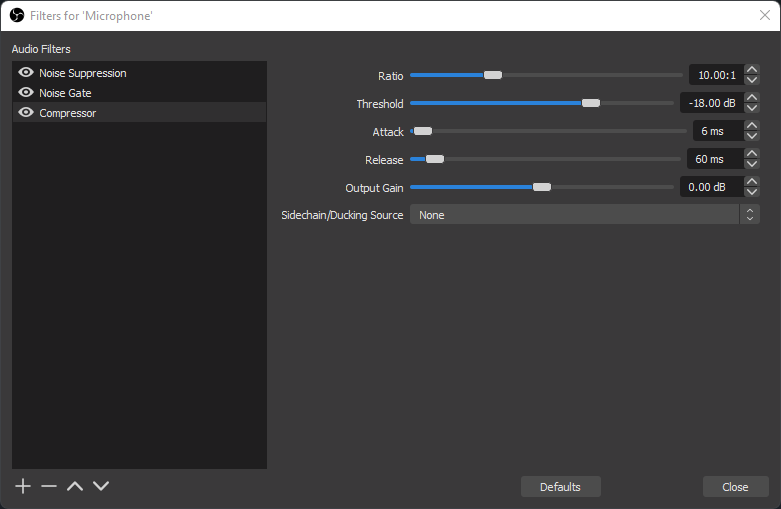Click the Release slider handle
The width and height of the screenshot is (781, 509).
point(434,159)
